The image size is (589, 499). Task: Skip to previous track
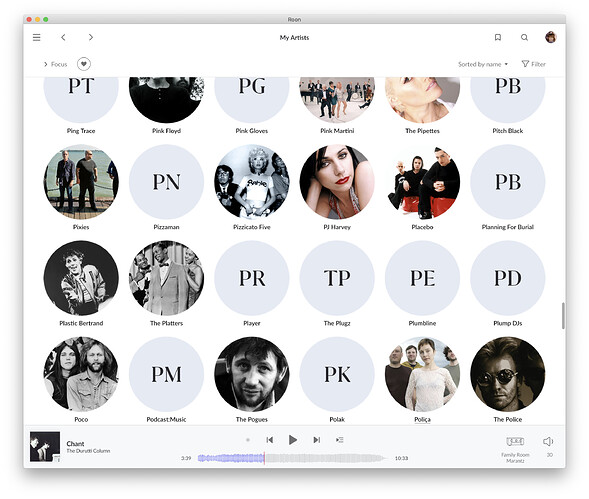point(269,440)
